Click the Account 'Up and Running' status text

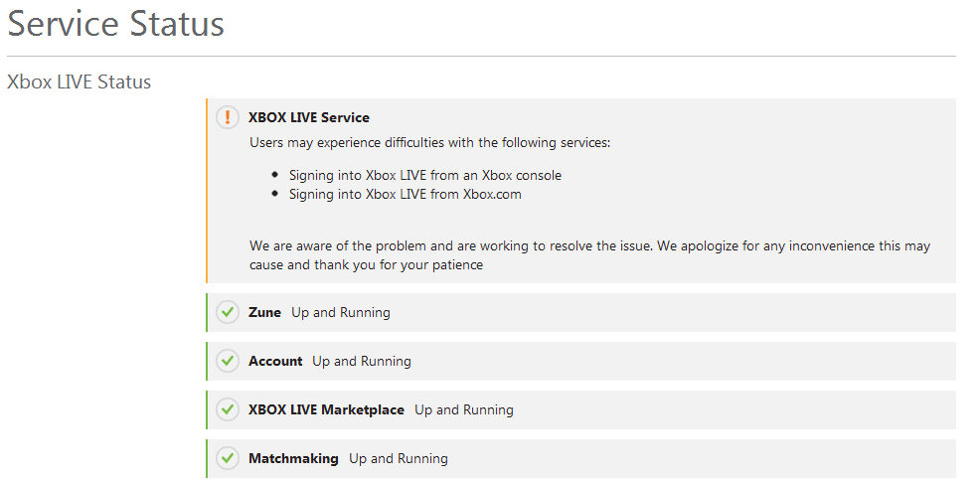coord(362,361)
